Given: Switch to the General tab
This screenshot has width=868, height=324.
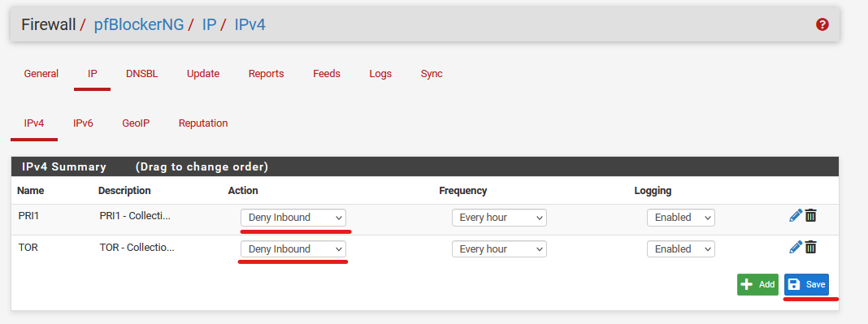Looking at the screenshot, I should (41, 74).
